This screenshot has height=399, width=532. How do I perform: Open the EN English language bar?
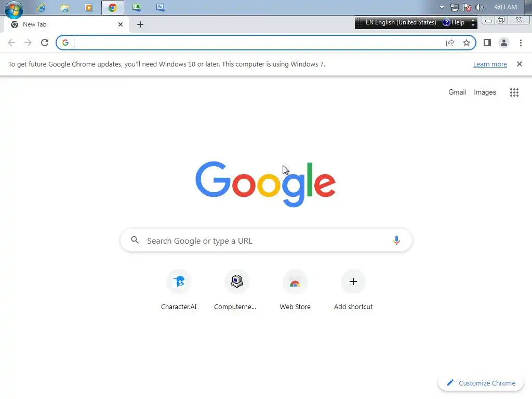pos(401,22)
